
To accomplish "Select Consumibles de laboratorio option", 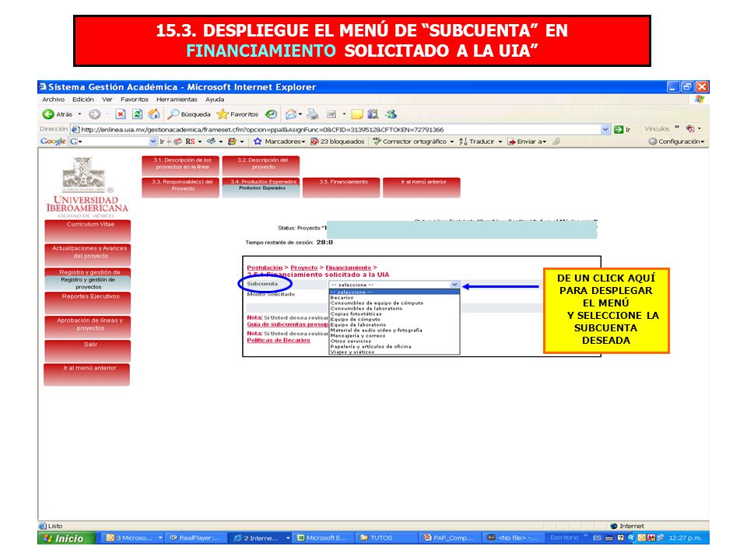I will click(395, 309).
